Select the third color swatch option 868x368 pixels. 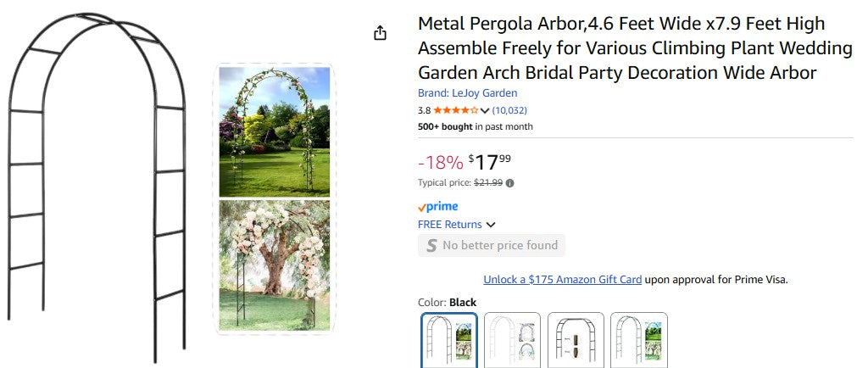pos(576,340)
